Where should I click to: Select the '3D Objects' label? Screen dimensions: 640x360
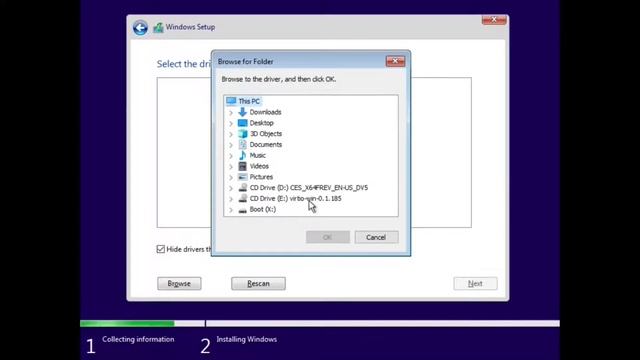tap(266, 134)
